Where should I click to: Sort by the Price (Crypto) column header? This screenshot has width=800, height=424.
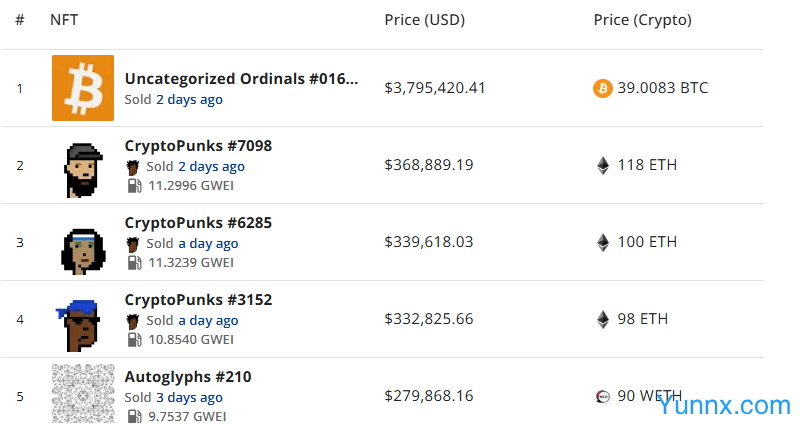coord(642,20)
